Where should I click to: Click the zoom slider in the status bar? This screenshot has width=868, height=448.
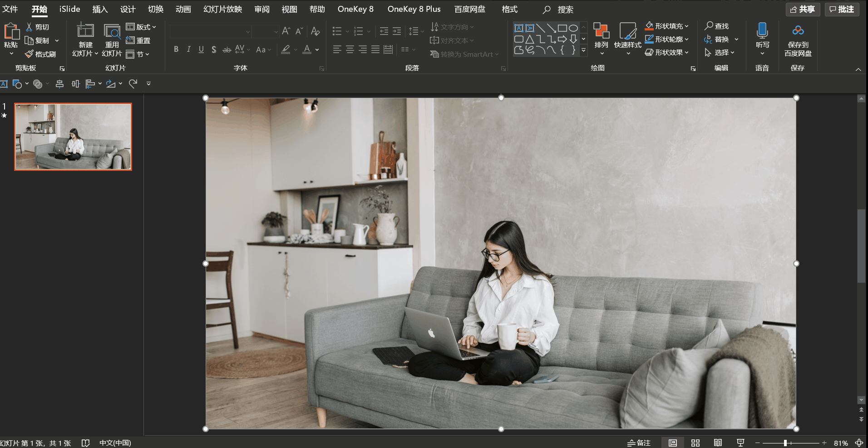point(790,443)
